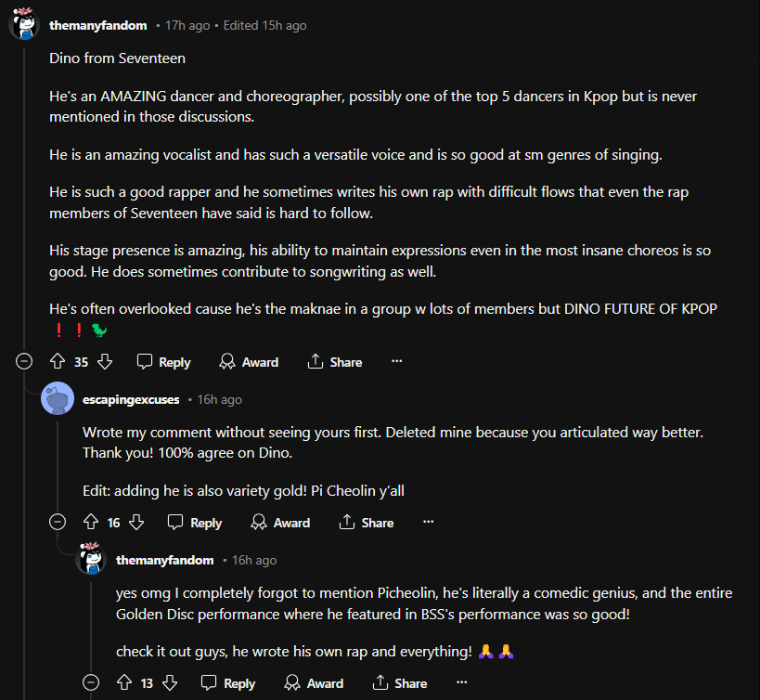The image size is (760, 700).
Task: Collapse the Picheolin reply thread
Action: click(91, 683)
